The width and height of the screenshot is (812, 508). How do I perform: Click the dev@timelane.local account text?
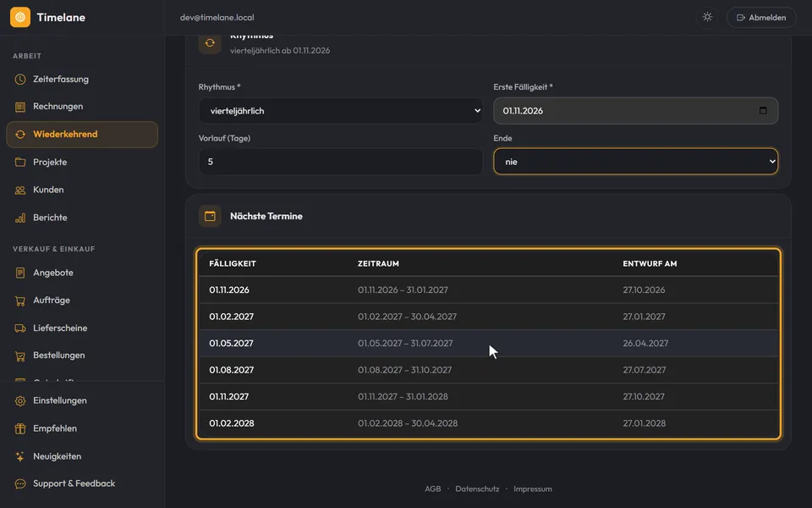(217, 18)
